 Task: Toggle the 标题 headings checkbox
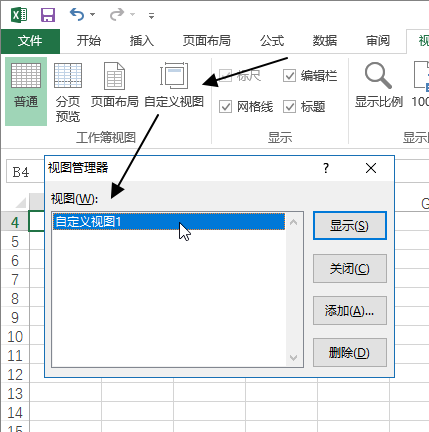click(289, 107)
